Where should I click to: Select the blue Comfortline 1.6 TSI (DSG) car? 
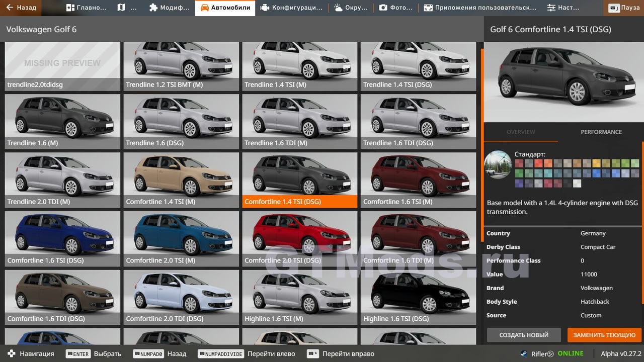[x=62, y=239]
